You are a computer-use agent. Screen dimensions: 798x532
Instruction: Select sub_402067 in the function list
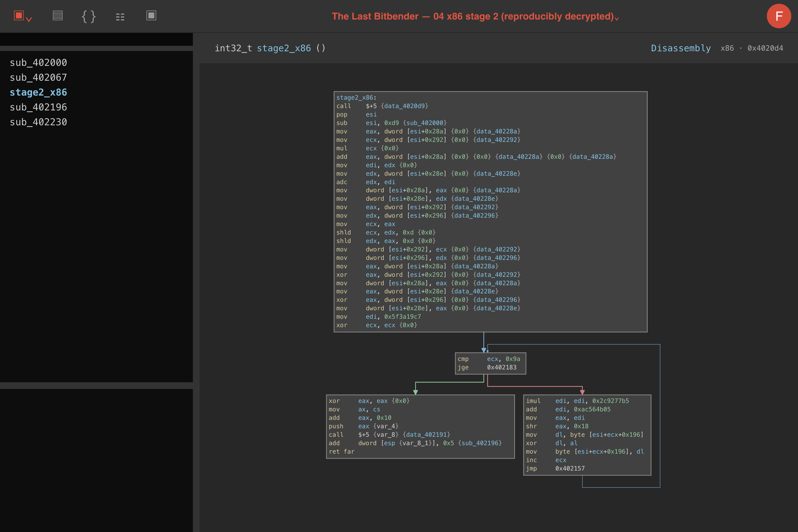click(38, 78)
